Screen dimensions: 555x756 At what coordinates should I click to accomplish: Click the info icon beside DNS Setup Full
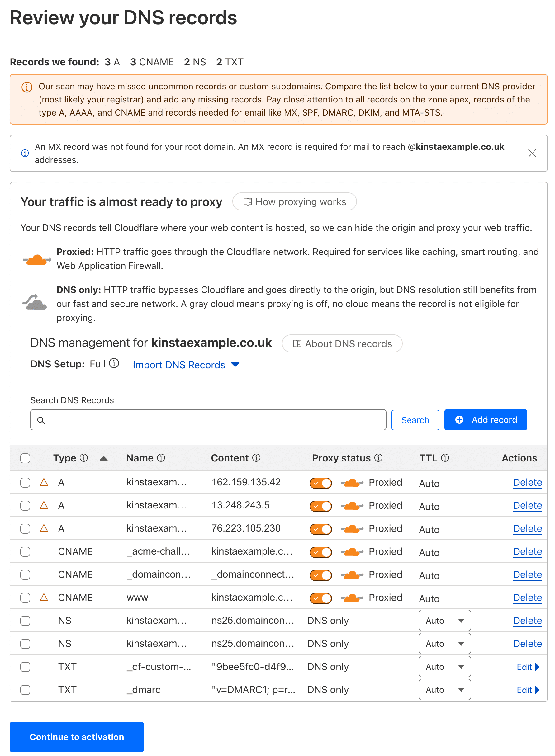coord(114,363)
